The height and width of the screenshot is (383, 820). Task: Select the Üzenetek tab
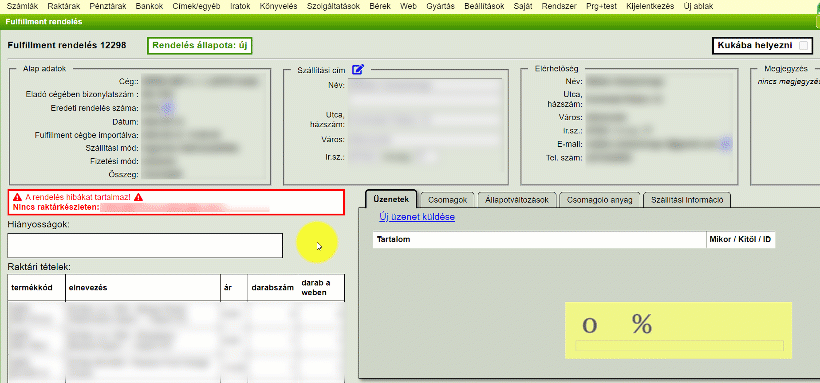(391, 199)
